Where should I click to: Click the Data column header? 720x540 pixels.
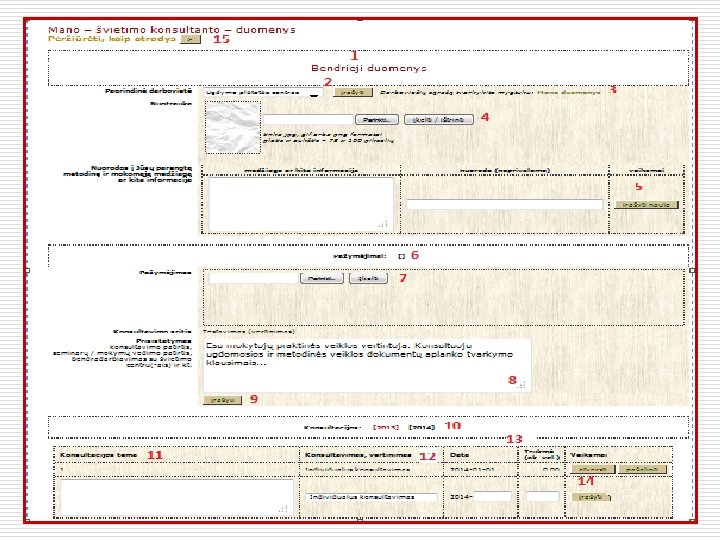pos(459,455)
